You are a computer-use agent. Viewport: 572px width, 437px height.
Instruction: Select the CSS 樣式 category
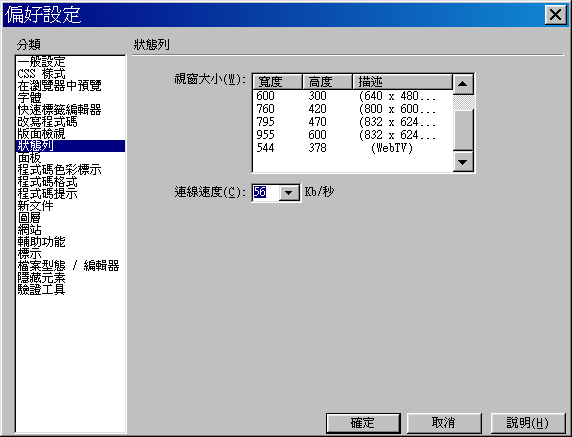41,74
